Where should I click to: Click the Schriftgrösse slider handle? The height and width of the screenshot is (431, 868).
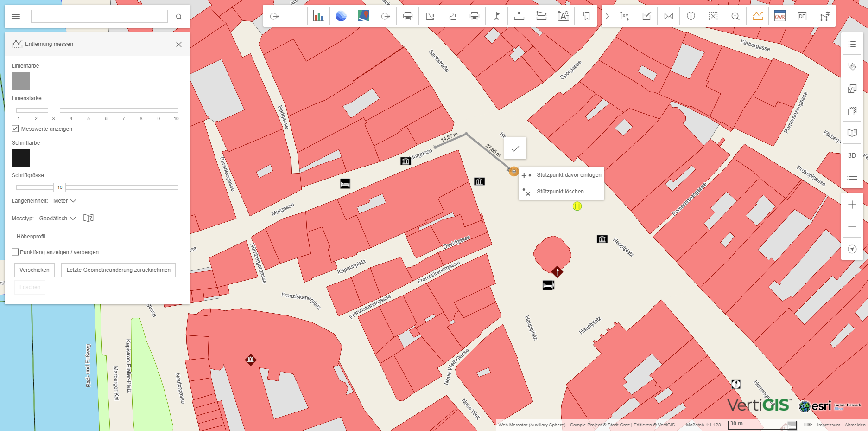60,187
